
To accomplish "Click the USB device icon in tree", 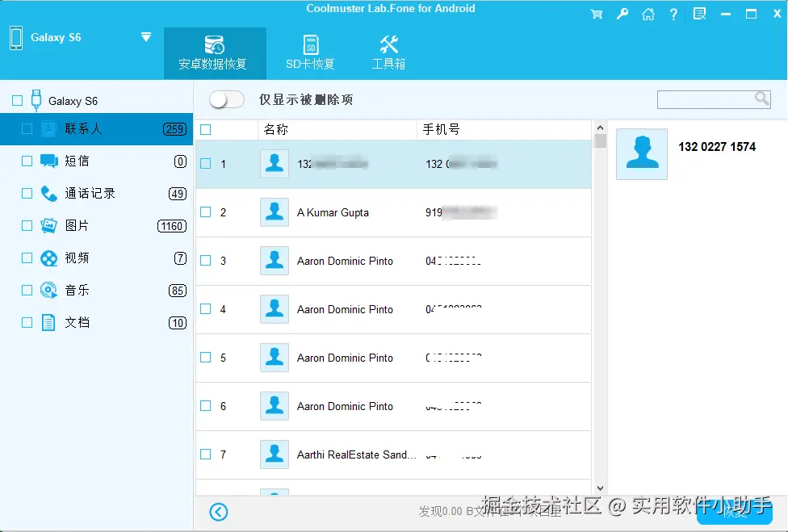I will (x=36, y=100).
